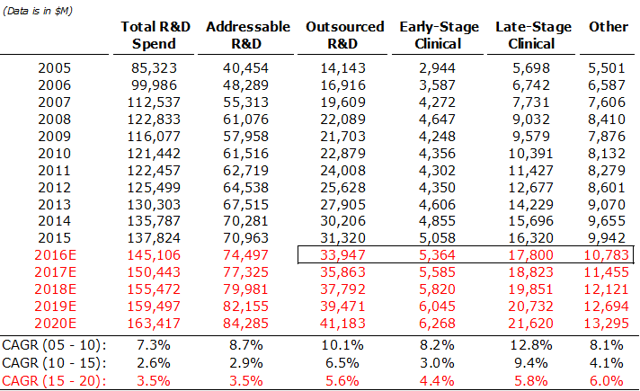Viewport: 640px width, 391px height.
Task: Click the 2020E year label
Action: 55,323
